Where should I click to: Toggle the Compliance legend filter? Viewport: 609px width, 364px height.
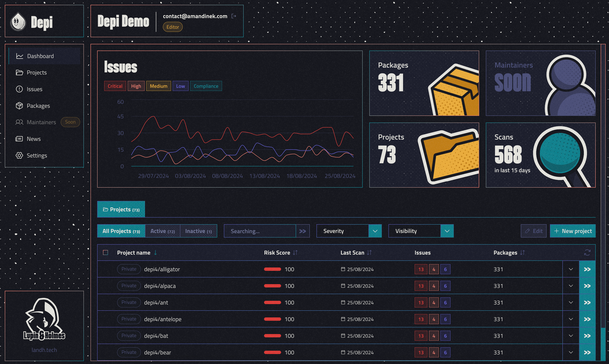point(206,86)
